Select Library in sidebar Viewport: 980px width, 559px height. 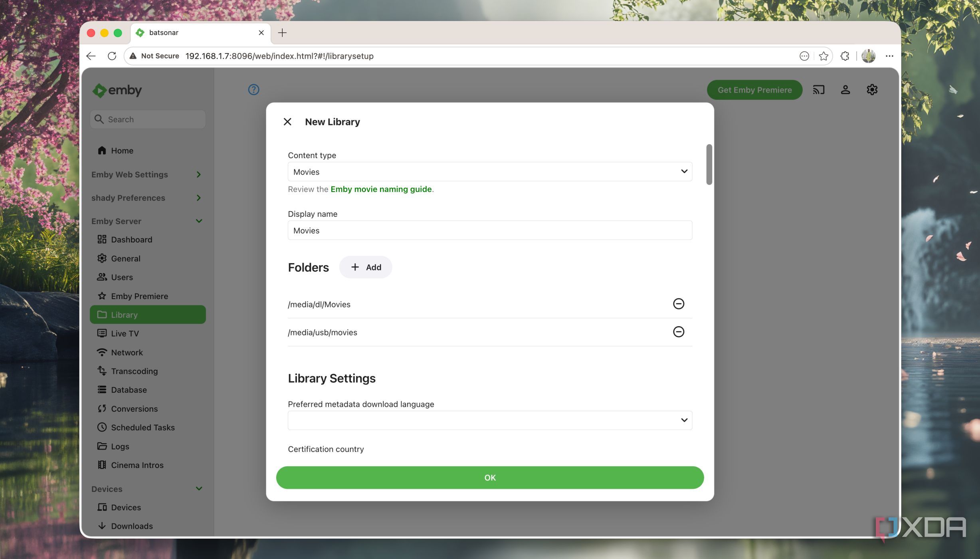(x=148, y=315)
